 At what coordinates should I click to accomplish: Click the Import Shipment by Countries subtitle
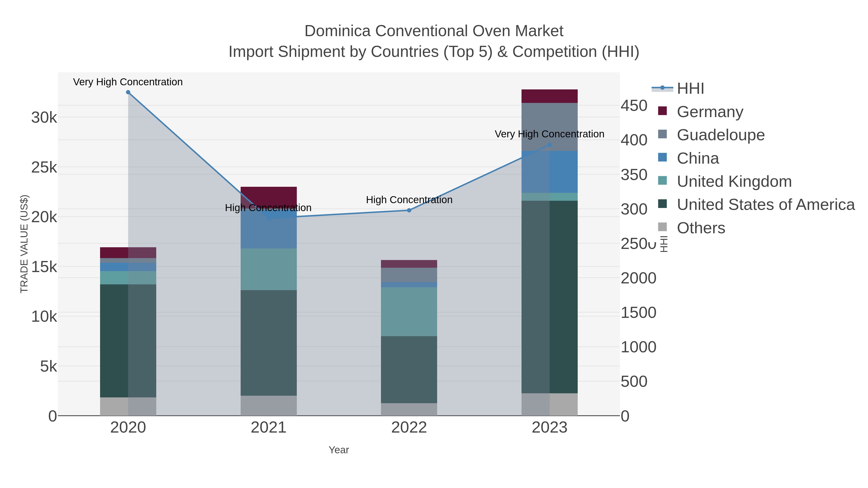[434, 52]
